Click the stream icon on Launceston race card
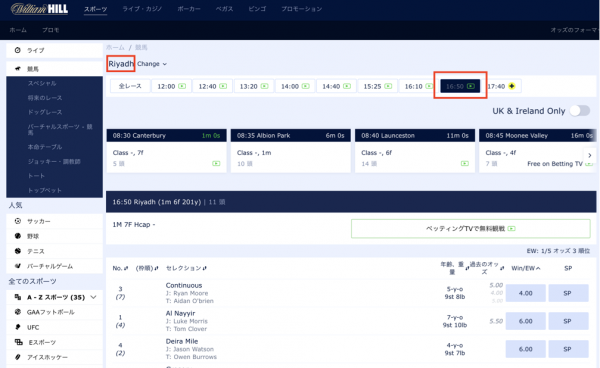The width and height of the screenshot is (600, 368). click(x=465, y=164)
